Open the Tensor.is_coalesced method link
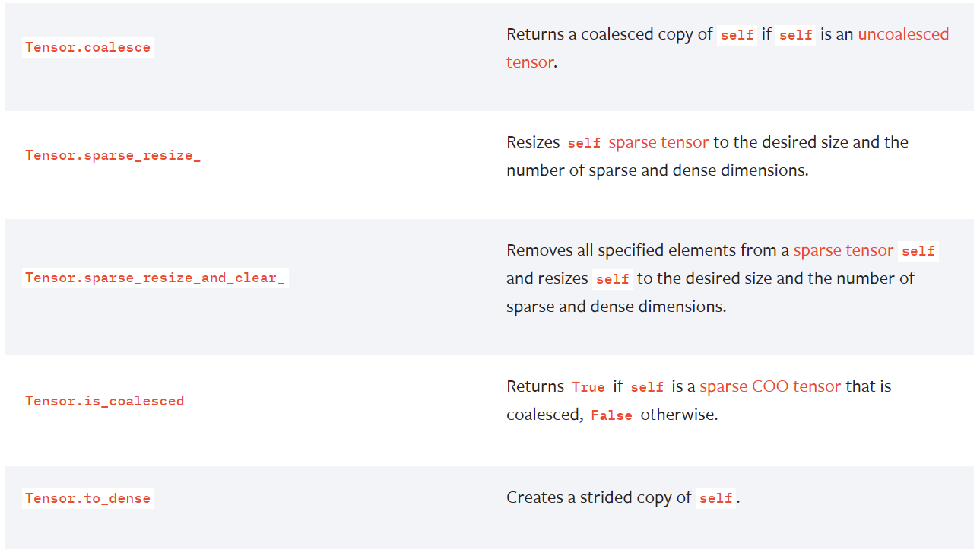980x553 pixels. coord(104,401)
